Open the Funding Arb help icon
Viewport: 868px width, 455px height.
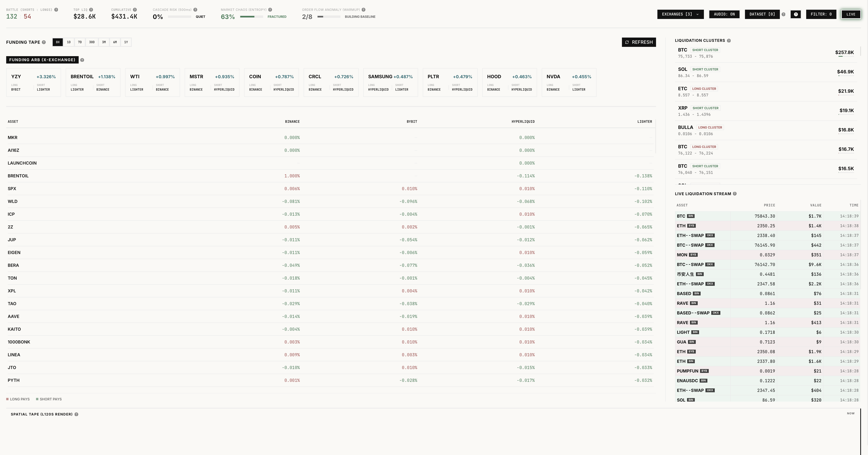click(x=82, y=60)
